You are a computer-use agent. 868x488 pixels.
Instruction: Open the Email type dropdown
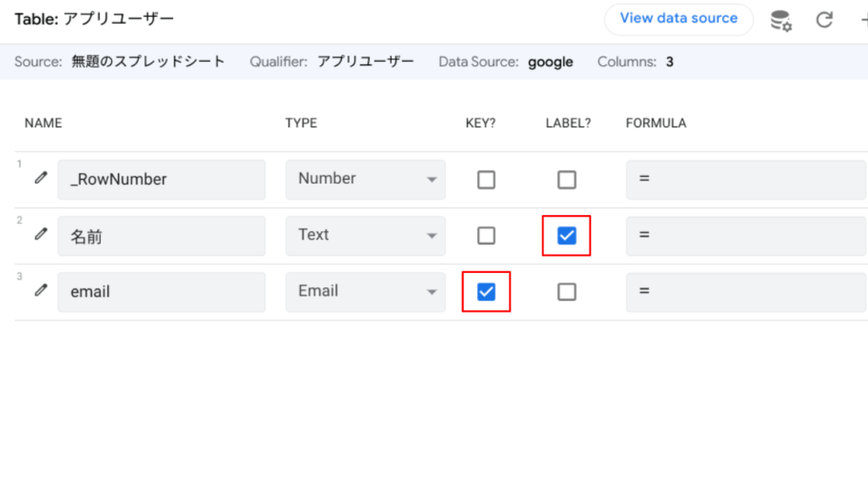[364, 291]
